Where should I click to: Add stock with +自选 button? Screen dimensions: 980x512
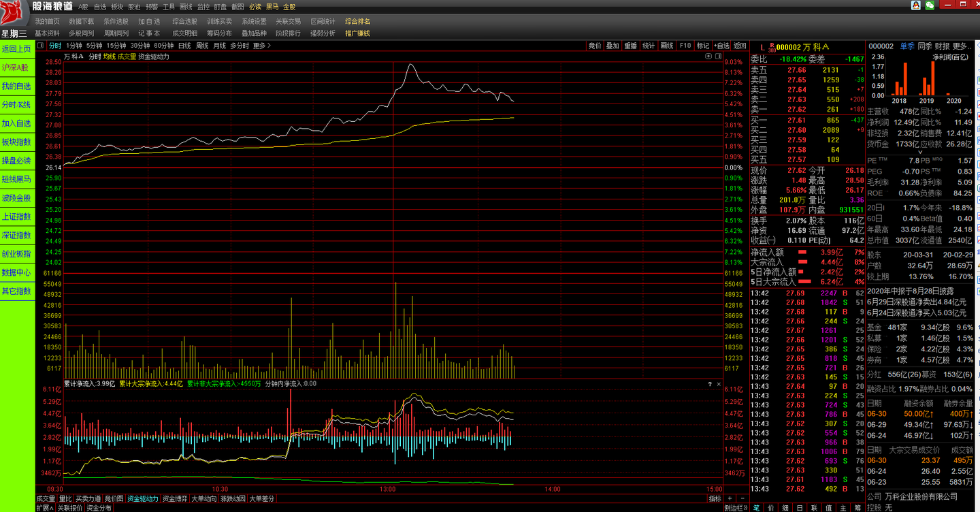tap(721, 46)
